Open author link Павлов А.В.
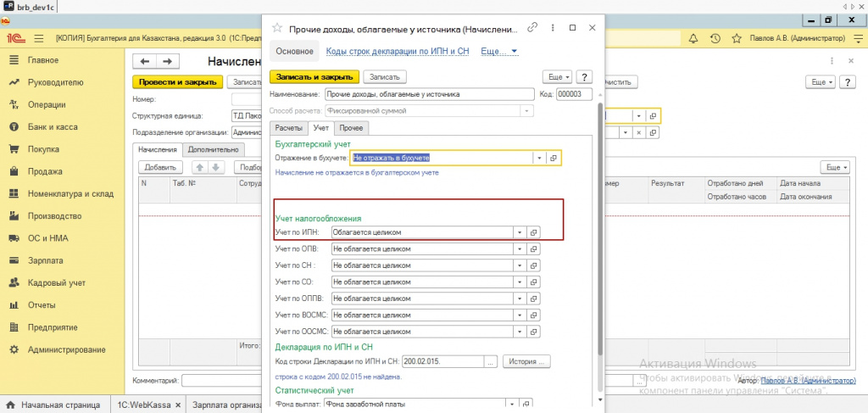 (x=808, y=381)
